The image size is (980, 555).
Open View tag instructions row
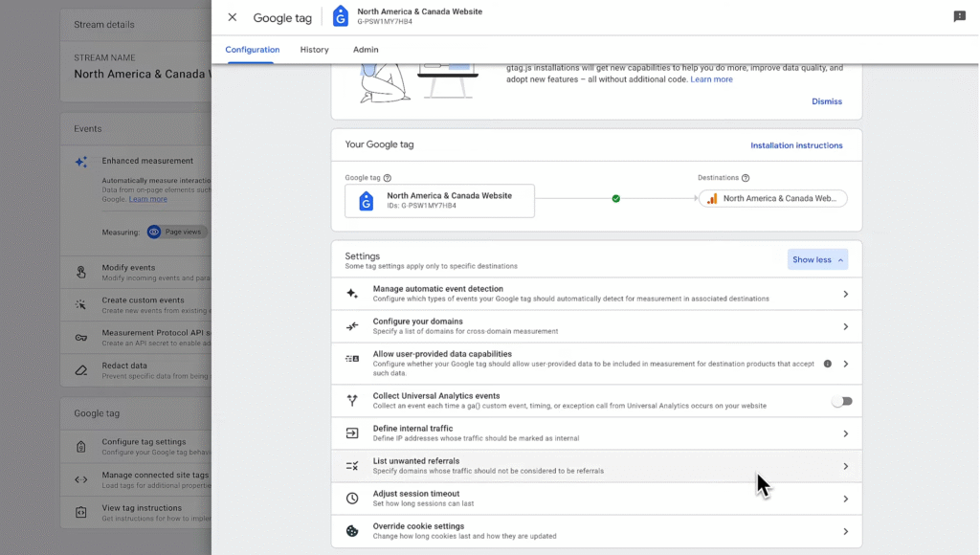136,513
